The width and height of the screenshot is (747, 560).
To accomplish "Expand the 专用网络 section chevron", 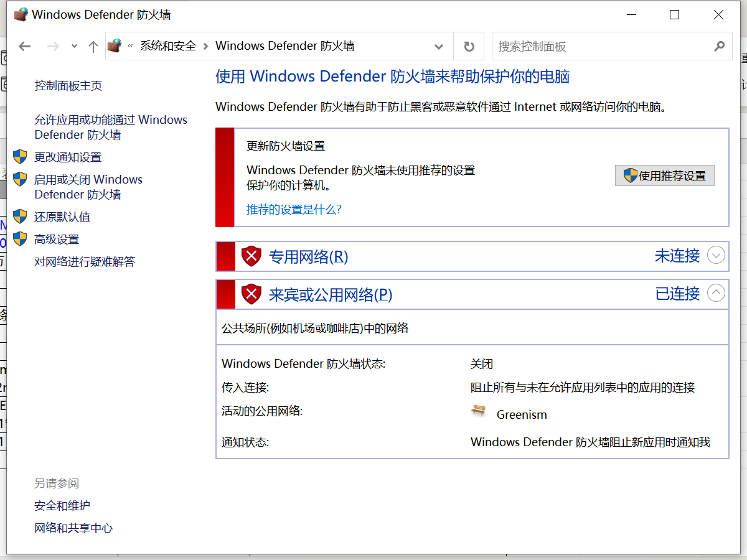I will (716, 255).
